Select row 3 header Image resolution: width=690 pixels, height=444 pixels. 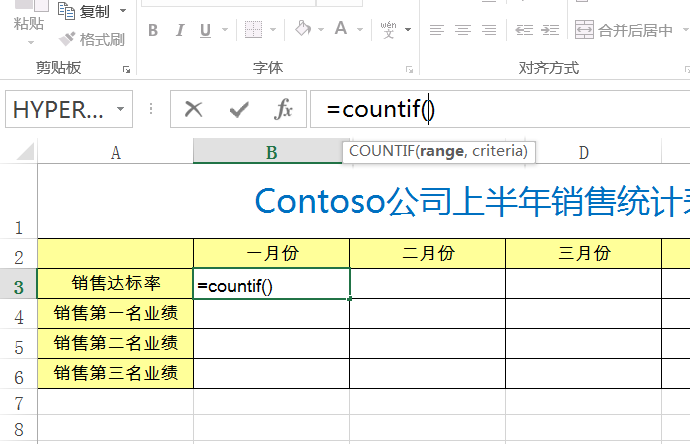18,284
